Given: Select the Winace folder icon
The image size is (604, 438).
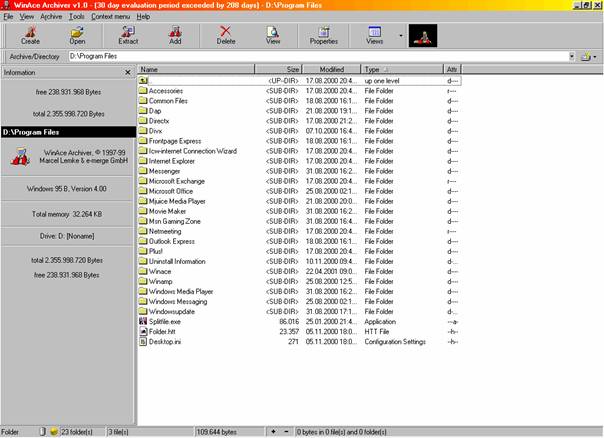Looking at the screenshot, I should tap(143, 271).
